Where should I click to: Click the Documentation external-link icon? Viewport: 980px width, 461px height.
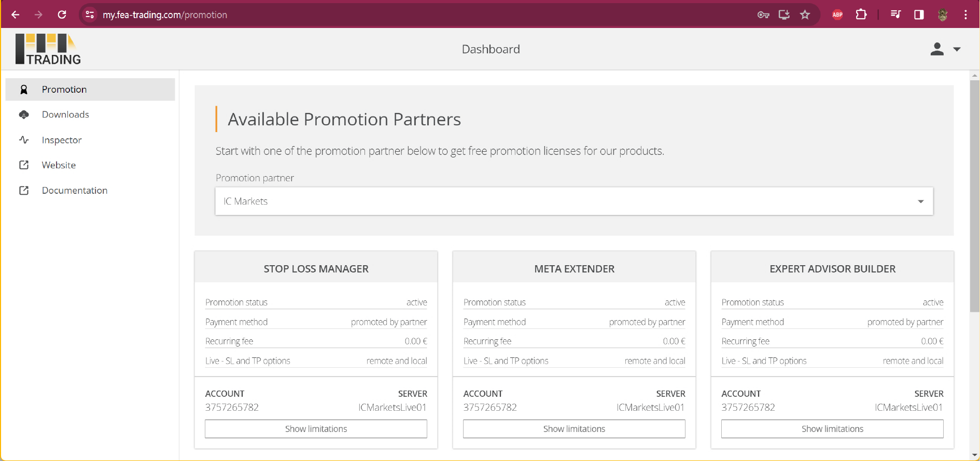[x=24, y=190]
